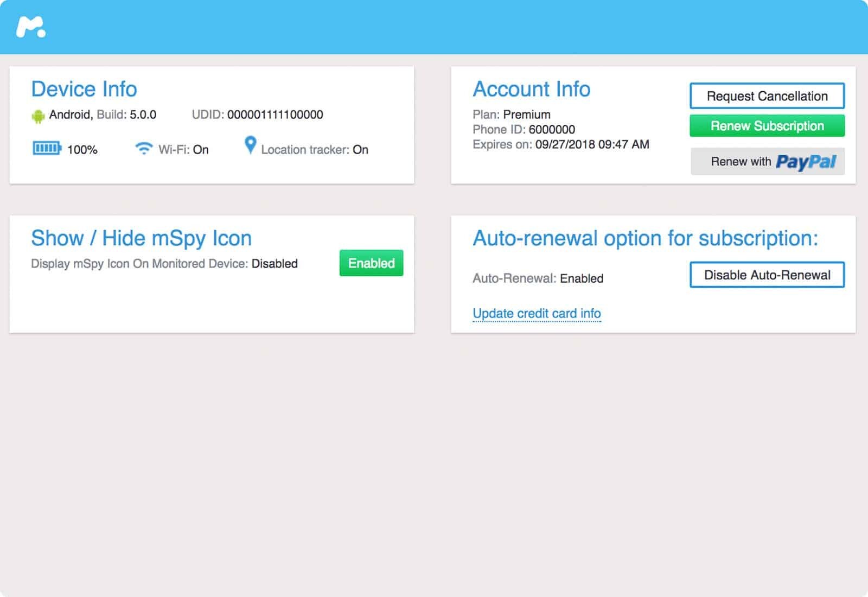Image resolution: width=868 pixels, height=597 pixels.
Task: Click the 100% battery level indicator
Action: pyautogui.click(x=82, y=149)
